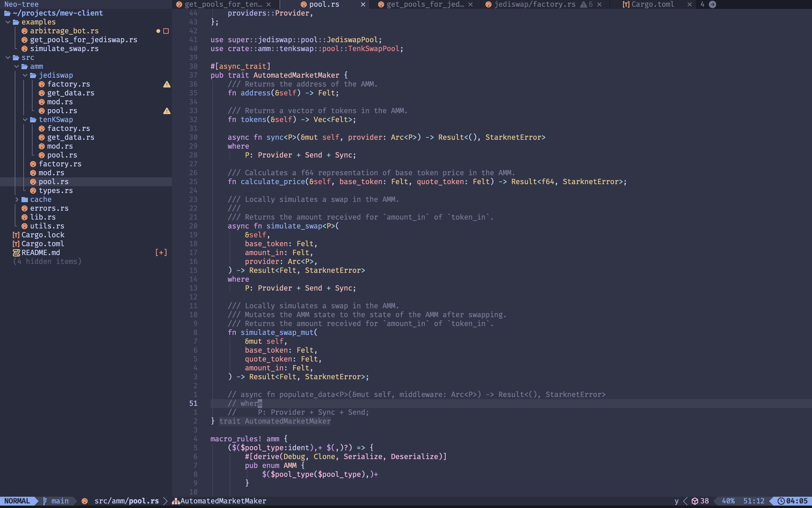Click the examples folder icon

point(16,22)
